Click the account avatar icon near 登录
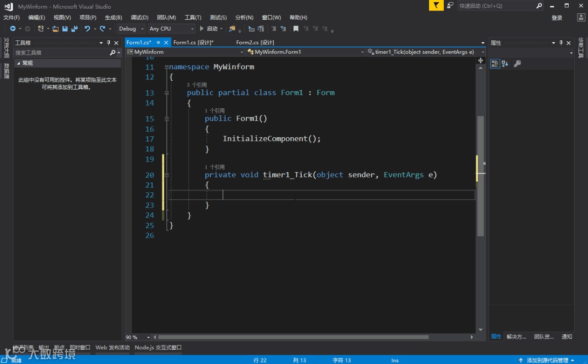The height and width of the screenshot is (364, 588). (x=581, y=17)
